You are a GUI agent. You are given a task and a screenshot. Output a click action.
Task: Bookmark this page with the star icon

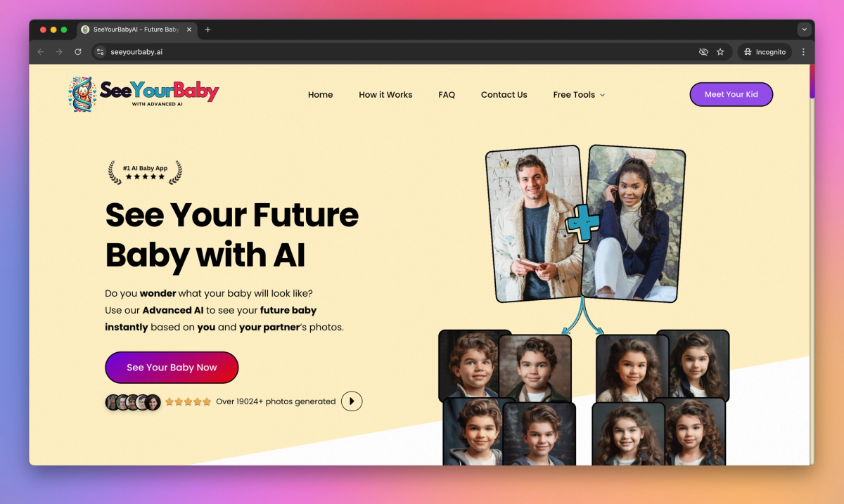720,52
